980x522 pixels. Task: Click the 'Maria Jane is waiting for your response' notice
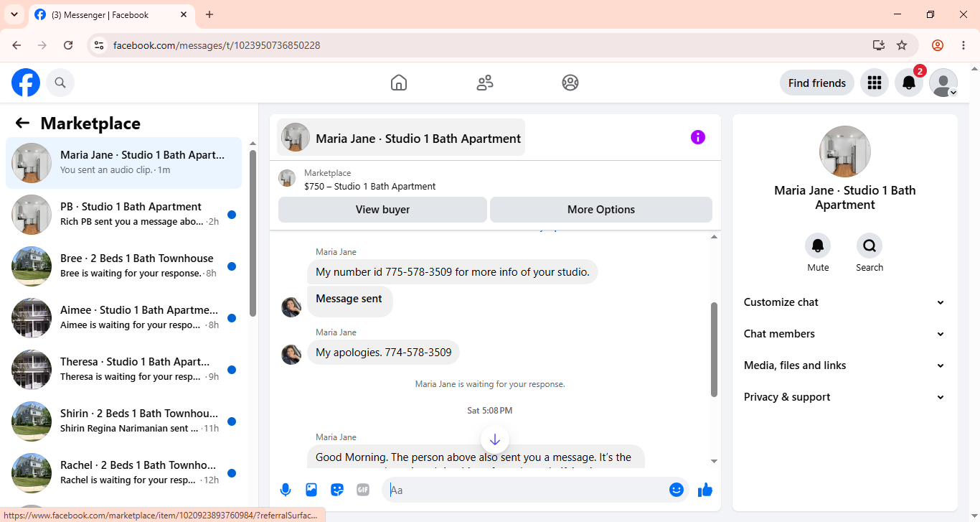coord(490,384)
